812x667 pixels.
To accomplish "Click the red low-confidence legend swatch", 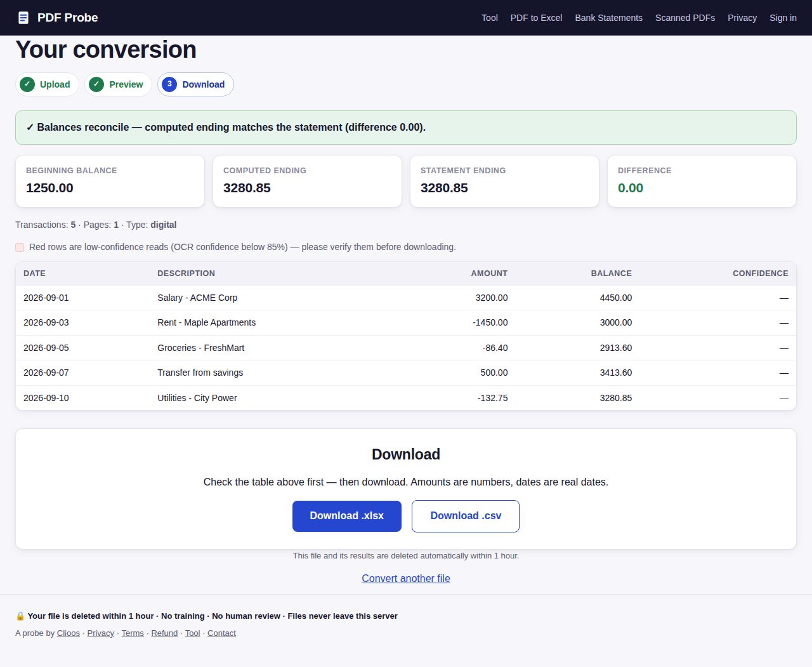I will (20, 248).
